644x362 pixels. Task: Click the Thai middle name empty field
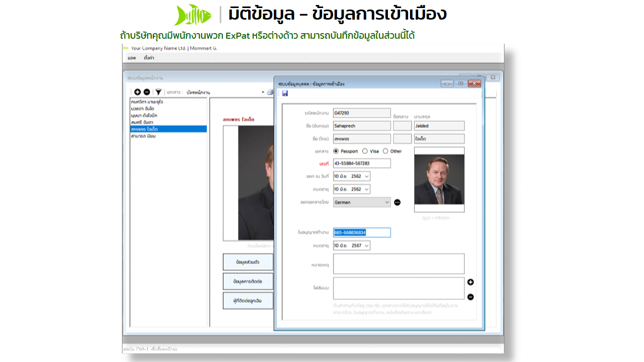403,139
